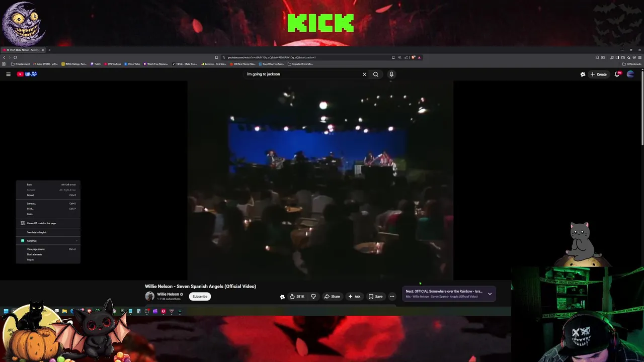Viewport: 644px width, 362px height.
Task: Click the zoom magnifier in address bar
Action: click(x=400, y=57)
